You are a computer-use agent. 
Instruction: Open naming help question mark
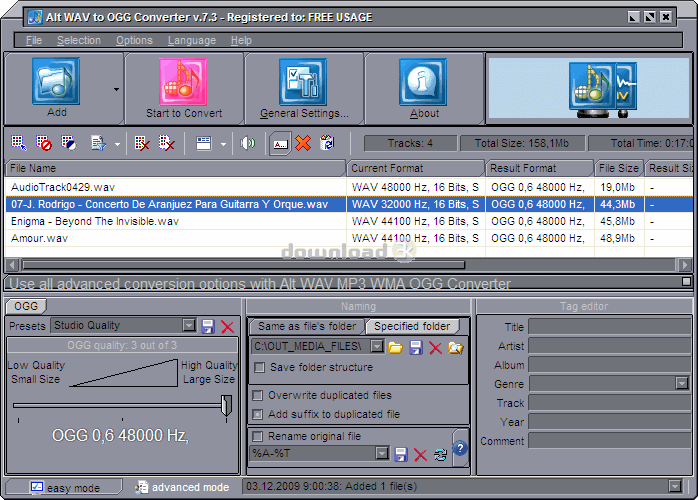[460, 448]
